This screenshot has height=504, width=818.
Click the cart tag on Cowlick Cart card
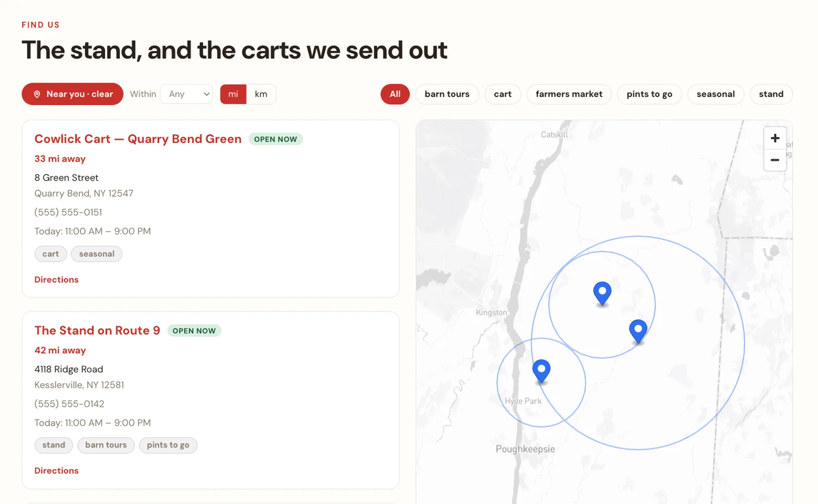[x=51, y=254]
